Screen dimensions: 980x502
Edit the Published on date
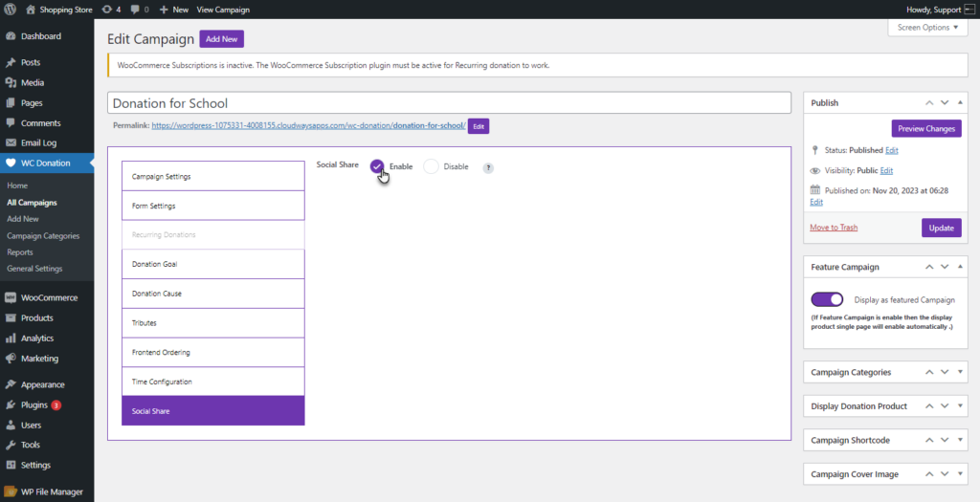[816, 203]
